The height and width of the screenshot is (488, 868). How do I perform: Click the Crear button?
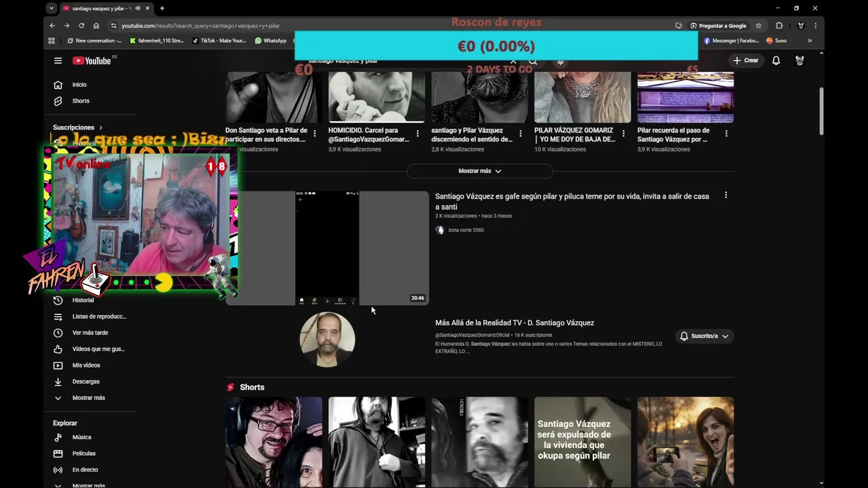[745, 60]
